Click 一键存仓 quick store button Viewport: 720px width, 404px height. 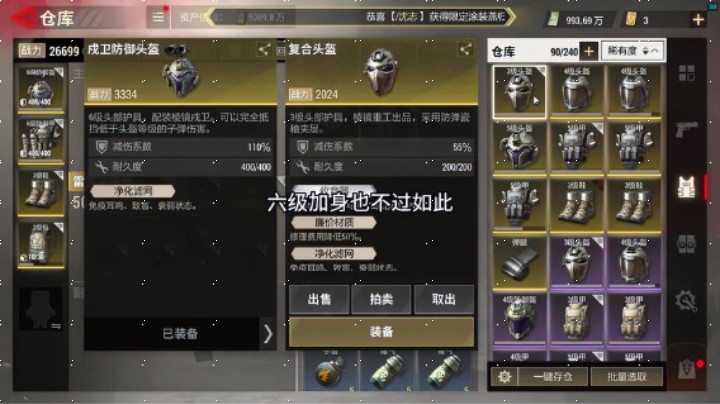[x=552, y=376]
